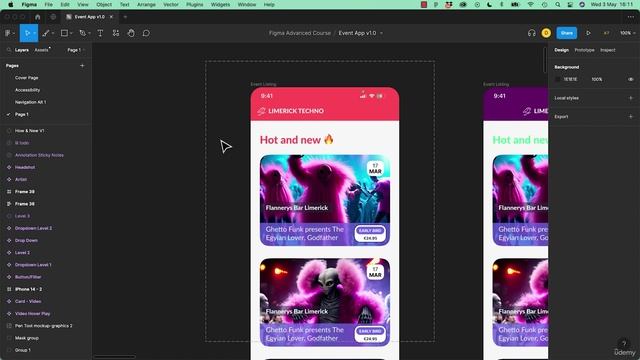The width and height of the screenshot is (640, 360).
Task: Click Figma Advanced Course project link
Action: (300, 33)
